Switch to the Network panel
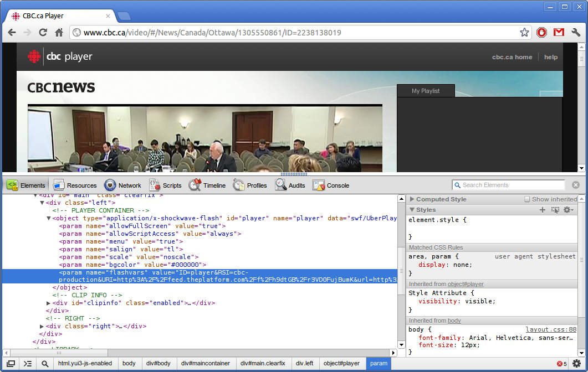This screenshot has height=372, width=588. pos(122,185)
